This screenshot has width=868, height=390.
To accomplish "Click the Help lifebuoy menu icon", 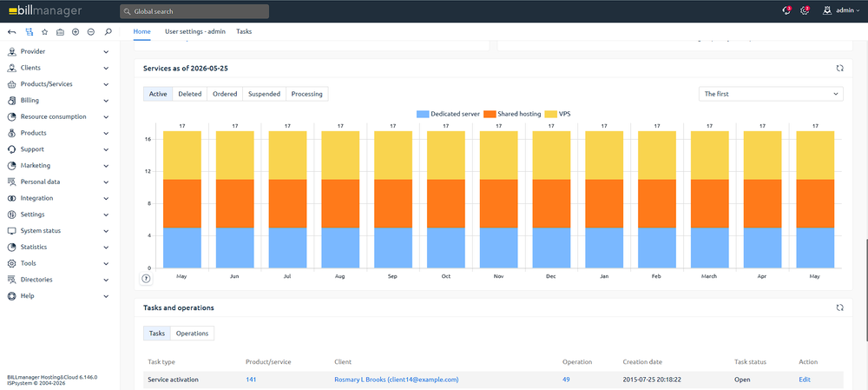I will point(11,296).
